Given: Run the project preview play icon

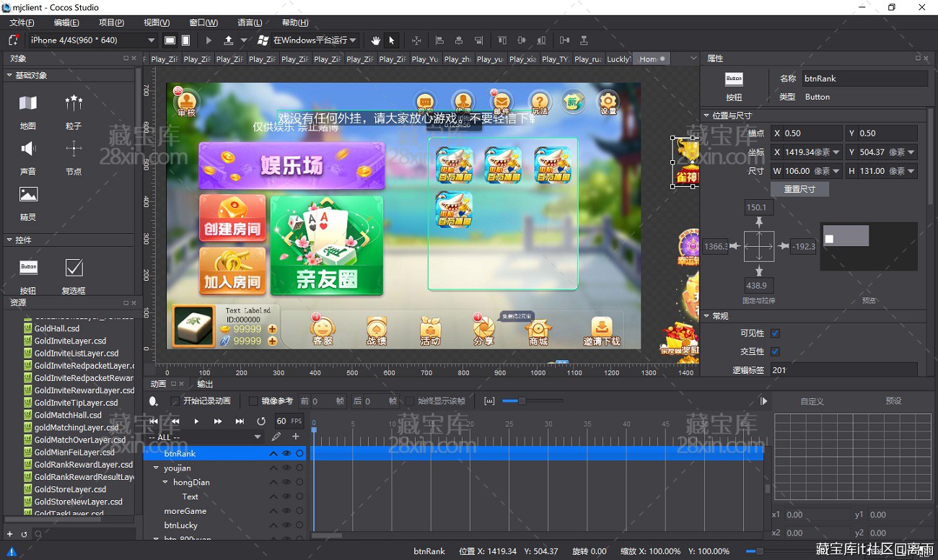Looking at the screenshot, I should pos(209,40).
